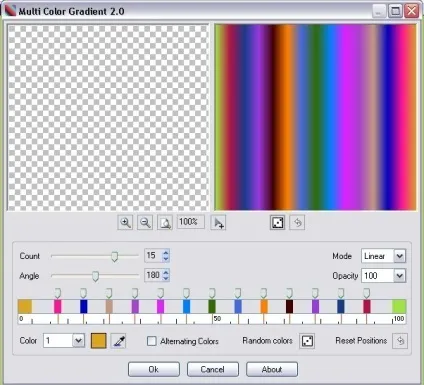Viewport: 424px width, 385px height.
Task: Increase Count with the up spinner arrow
Action: (166, 252)
